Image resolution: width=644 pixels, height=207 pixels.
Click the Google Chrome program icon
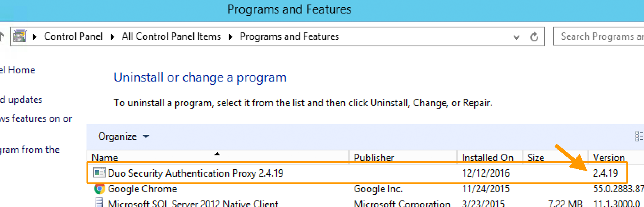click(99, 189)
